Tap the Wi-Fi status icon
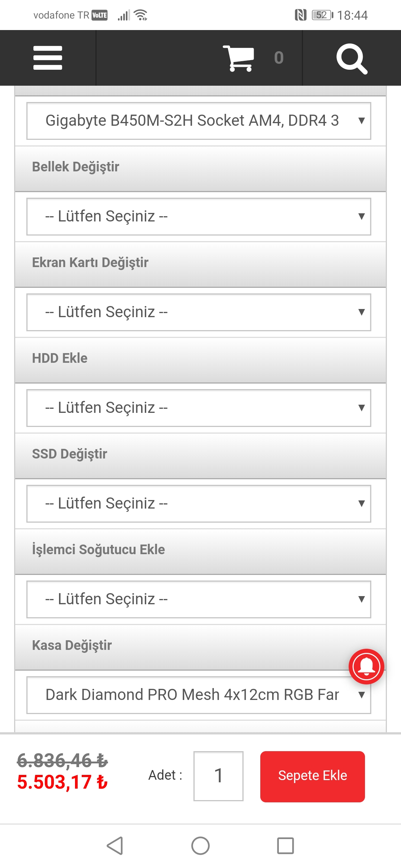 pyautogui.click(x=141, y=15)
